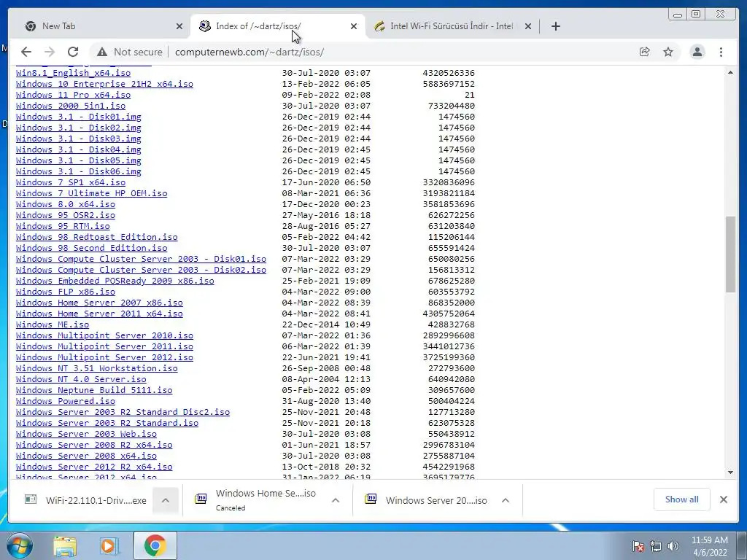Open the Action Center flag icon

click(638, 546)
